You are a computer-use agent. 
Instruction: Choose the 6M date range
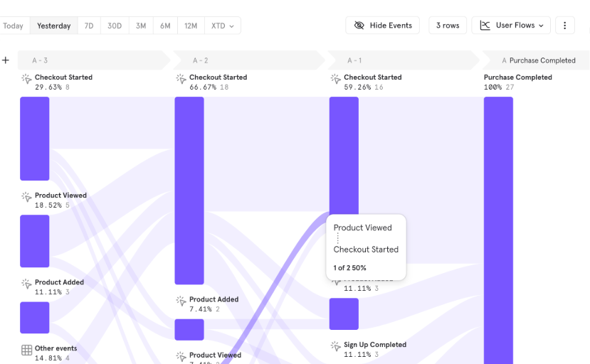(x=165, y=26)
